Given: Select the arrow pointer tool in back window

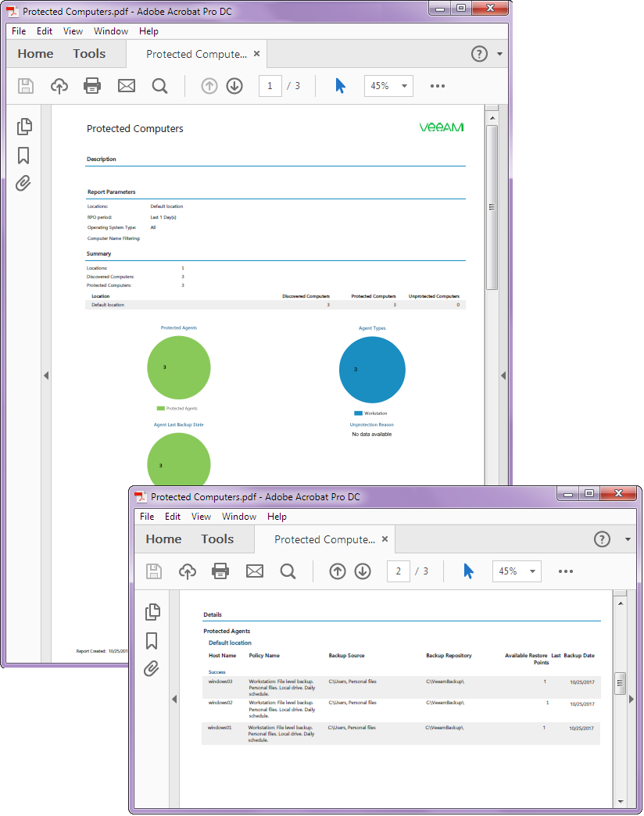Looking at the screenshot, I should [340, 85].
